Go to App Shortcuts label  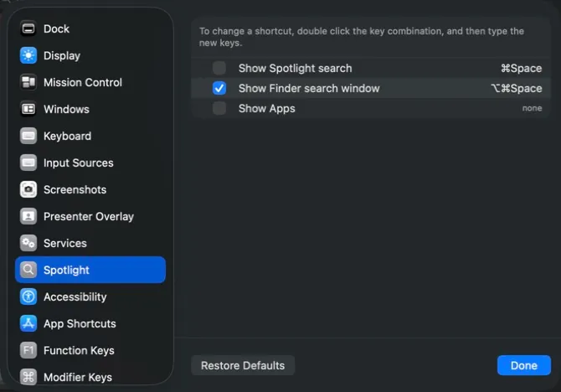tap(80, 324)
